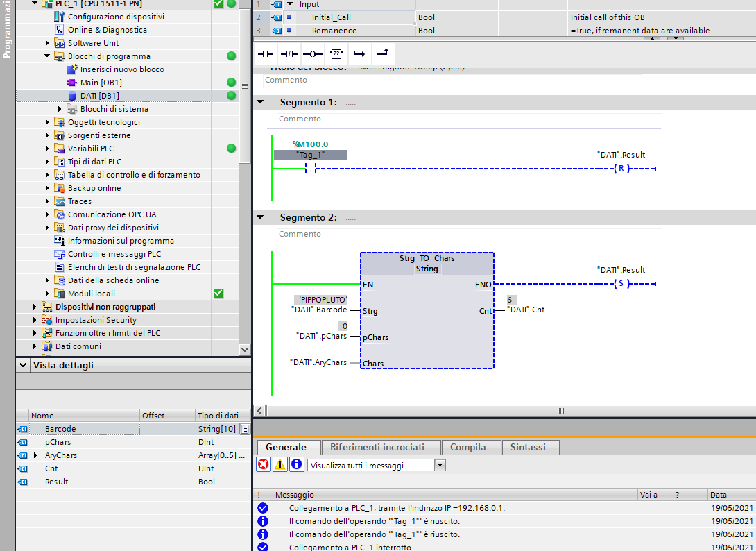Open the Visualizza tutti i messaggi dropdown

pos(440,465)
